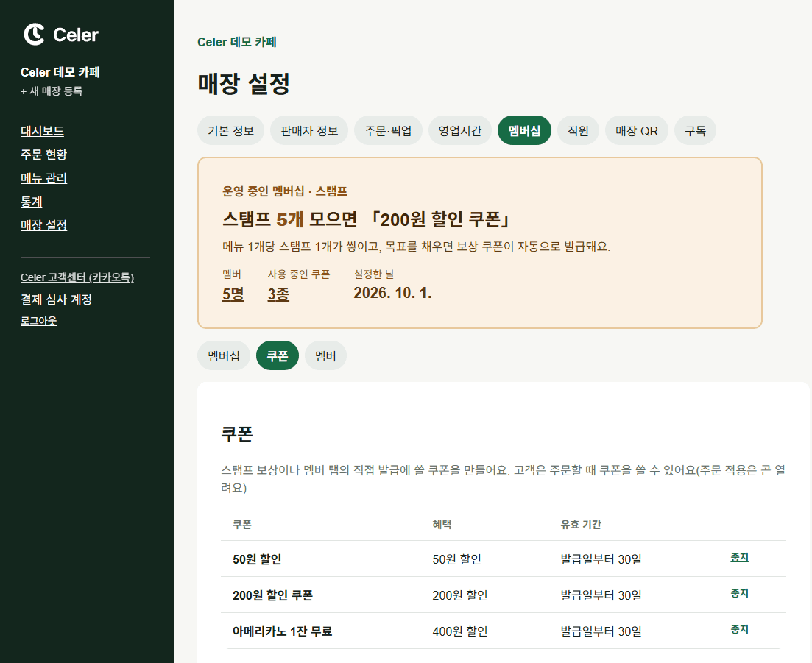Click the 결제 심사 계정 text

pyautogui.click(x=56, y=299)
